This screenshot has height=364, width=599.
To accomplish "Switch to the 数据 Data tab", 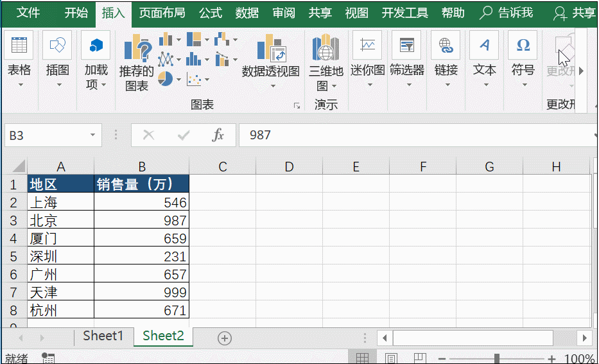I will click(x=247, y=13).
